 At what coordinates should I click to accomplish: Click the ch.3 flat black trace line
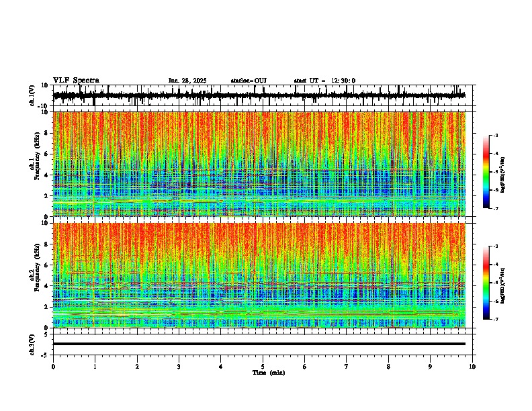point(259,344)
